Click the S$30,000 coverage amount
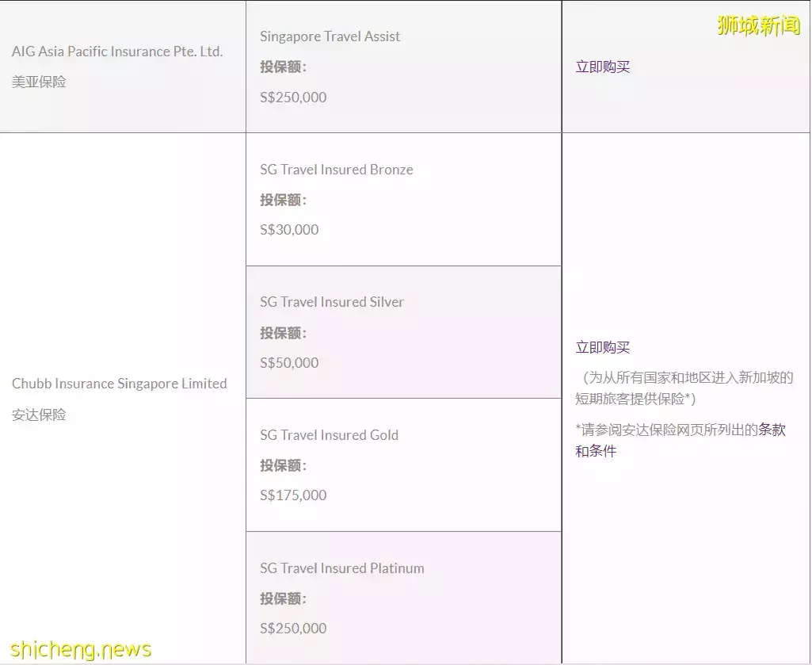This screenshot has height=665, width=812. [289, 230]
